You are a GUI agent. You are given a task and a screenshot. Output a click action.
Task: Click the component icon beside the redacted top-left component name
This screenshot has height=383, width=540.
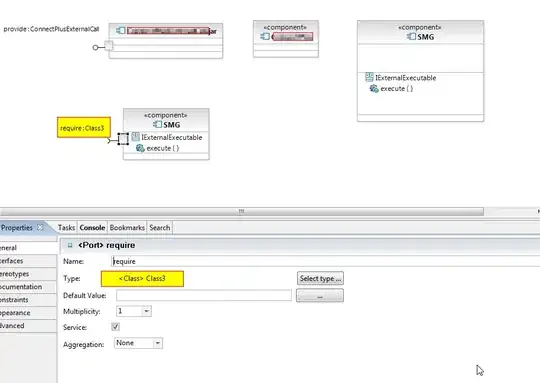pos(121,30)
